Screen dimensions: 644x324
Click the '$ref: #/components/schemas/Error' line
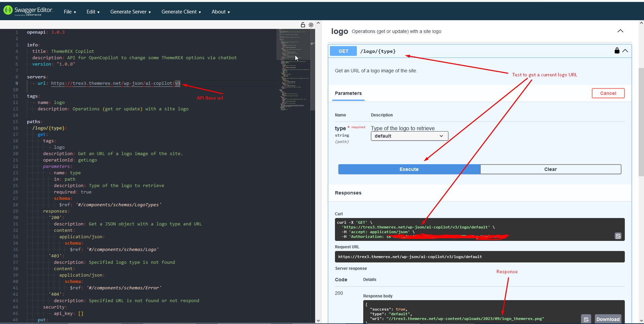click(115, 288)
